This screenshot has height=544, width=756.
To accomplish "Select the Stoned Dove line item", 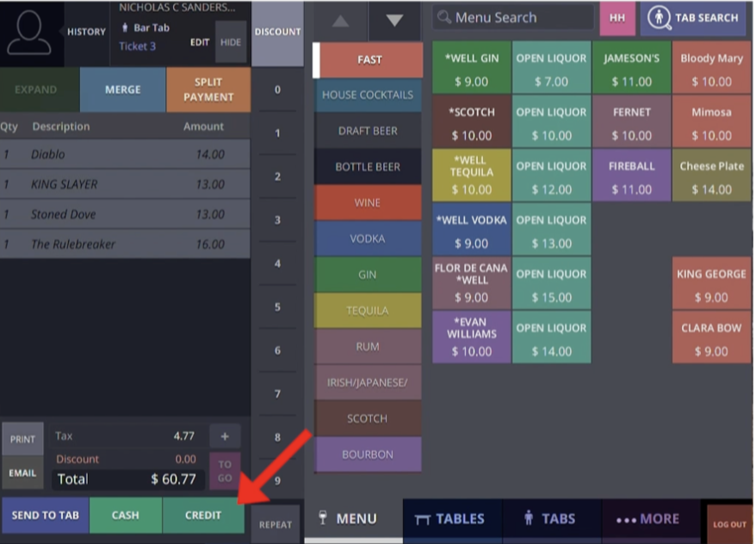I will coord(125,214).
